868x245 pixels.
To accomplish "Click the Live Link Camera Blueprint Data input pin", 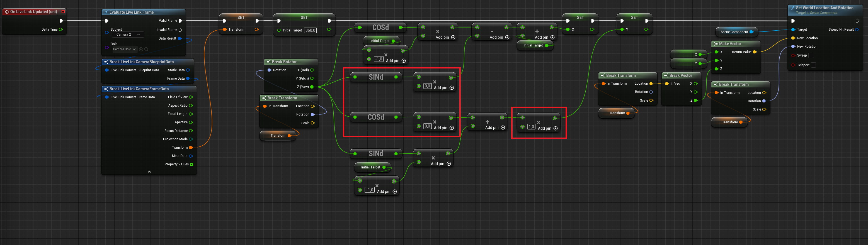I will (107, 70).
